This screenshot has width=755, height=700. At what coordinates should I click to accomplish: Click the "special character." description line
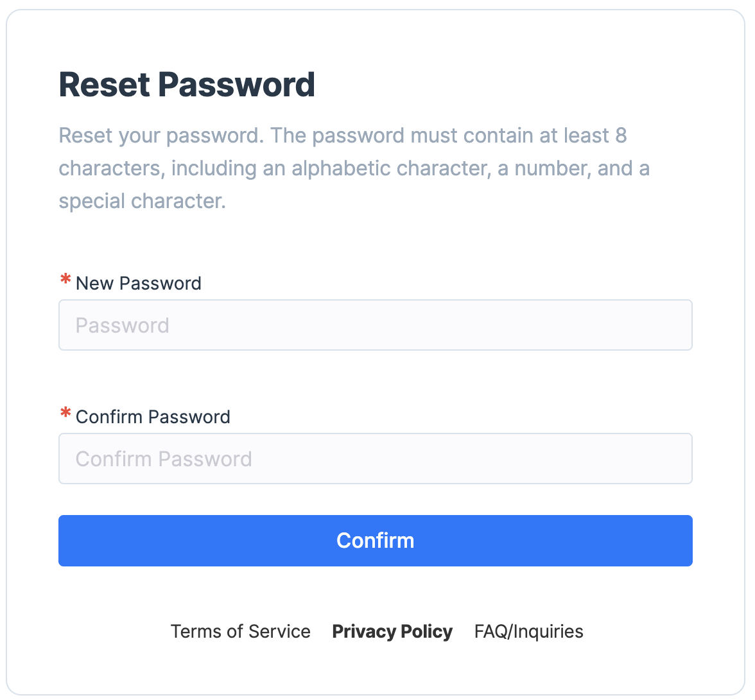142,201
